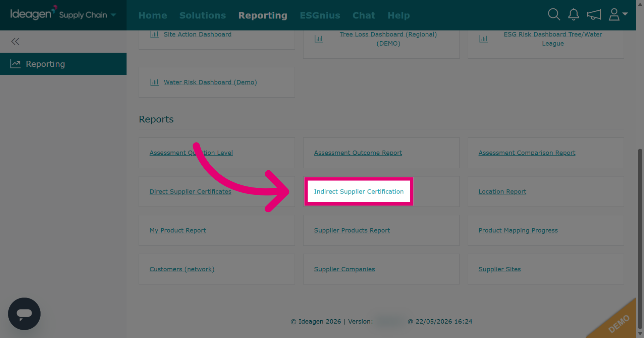
Task: Open Indirect Supplier Certification report
Action: coord(359,191)
